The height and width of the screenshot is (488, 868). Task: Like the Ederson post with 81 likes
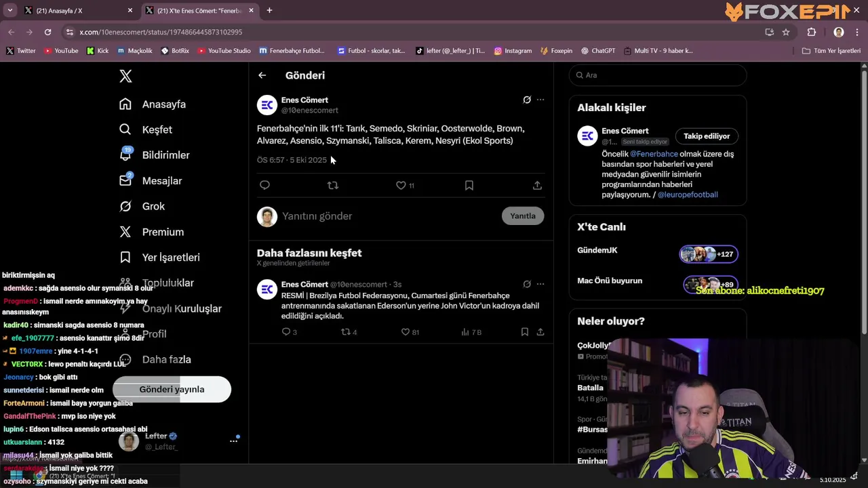(x=410, y=332)
